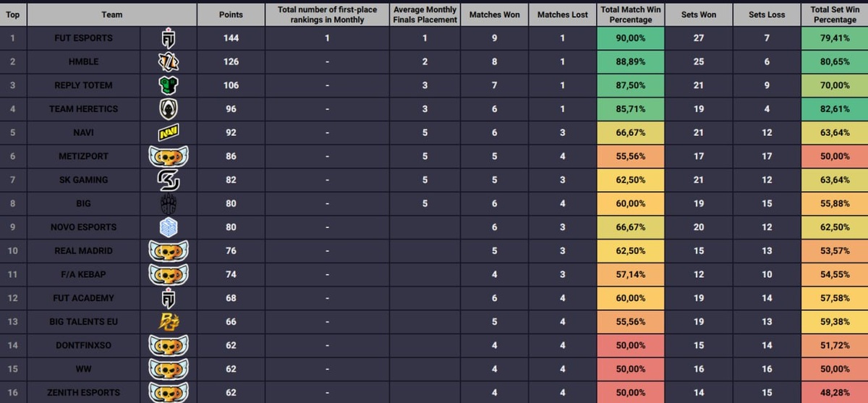Click the REPLY TOTEM team logo
Screen dimensions: 868x403
point(168,85)
